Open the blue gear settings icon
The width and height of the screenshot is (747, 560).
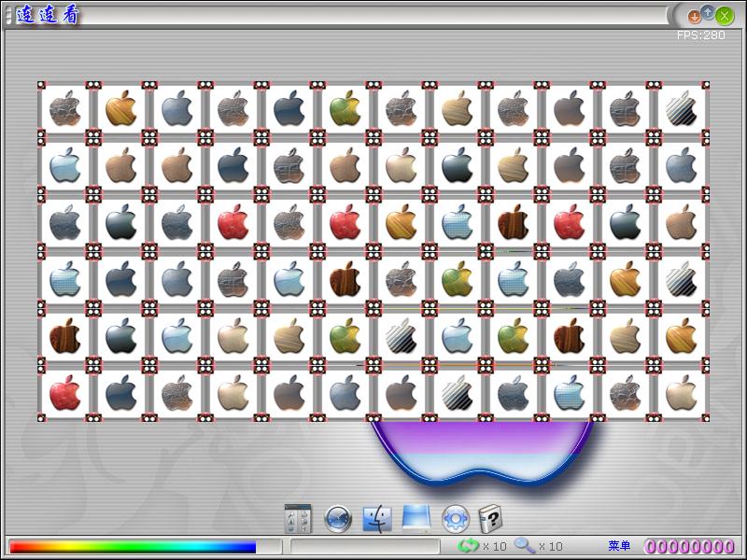click(x=456, y=519)
